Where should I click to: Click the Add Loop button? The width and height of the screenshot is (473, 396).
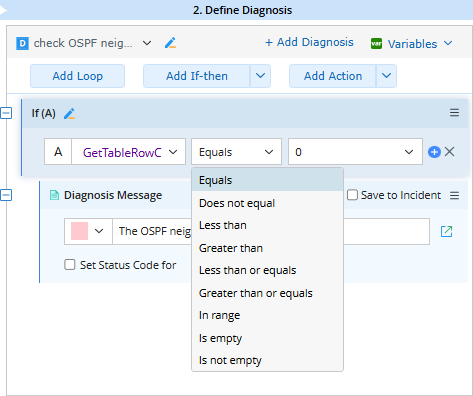[x=78, y=76]
